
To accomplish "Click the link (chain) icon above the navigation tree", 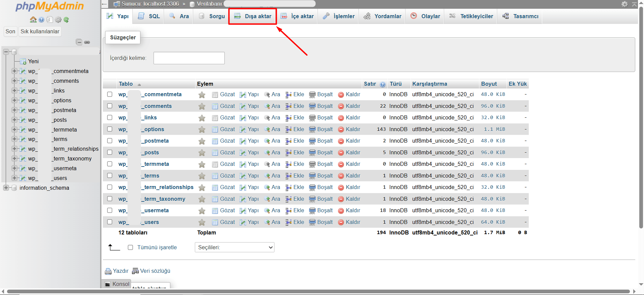I will click(x=87, y=42).
